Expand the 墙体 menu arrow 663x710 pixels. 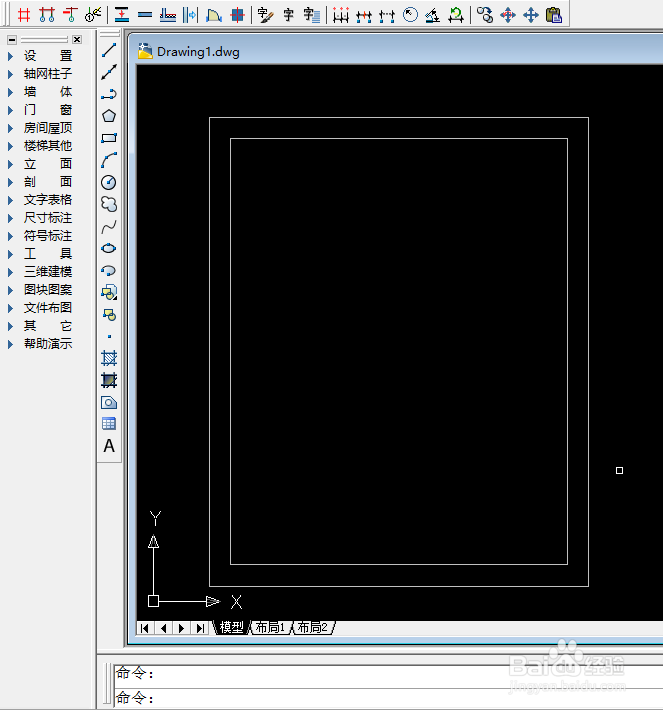(x=10, y=92)
